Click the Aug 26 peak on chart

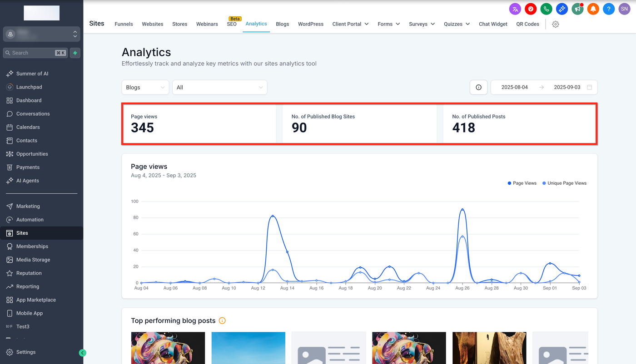[462, 209]
